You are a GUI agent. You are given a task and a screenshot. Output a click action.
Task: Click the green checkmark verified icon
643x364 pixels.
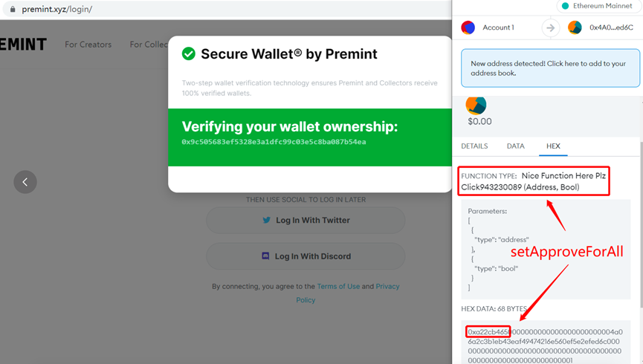tap(189, 53)
